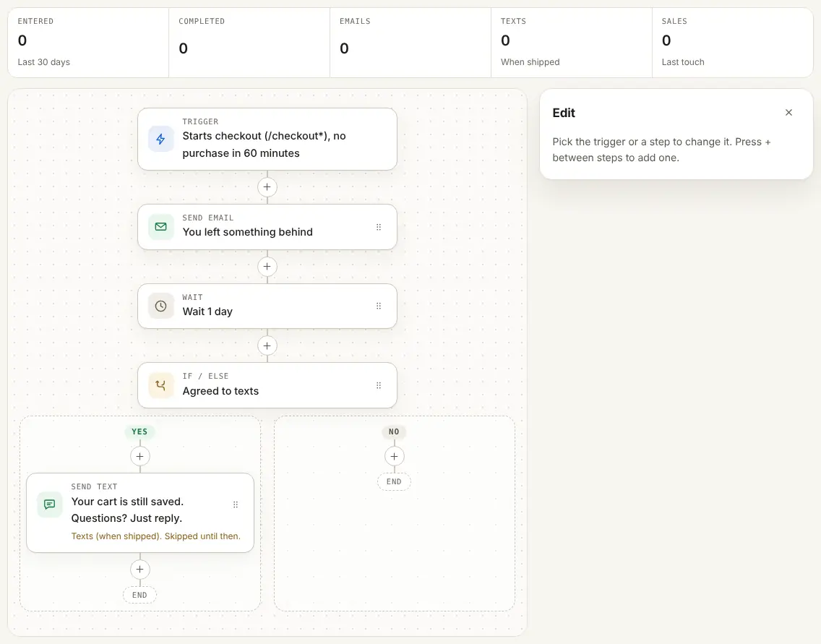Click the NO branch label

coord(394,432)
